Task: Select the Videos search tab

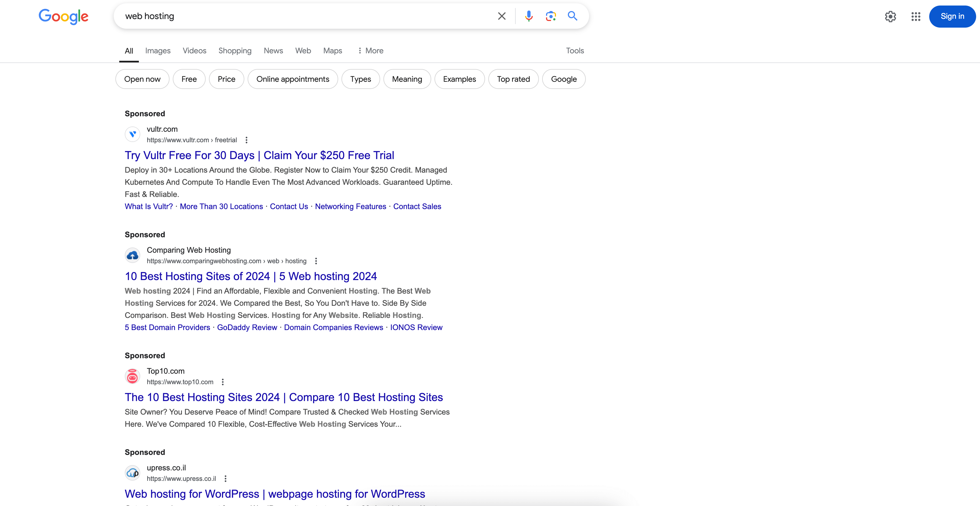Action: pyautogui.click(x=194, y=50)
